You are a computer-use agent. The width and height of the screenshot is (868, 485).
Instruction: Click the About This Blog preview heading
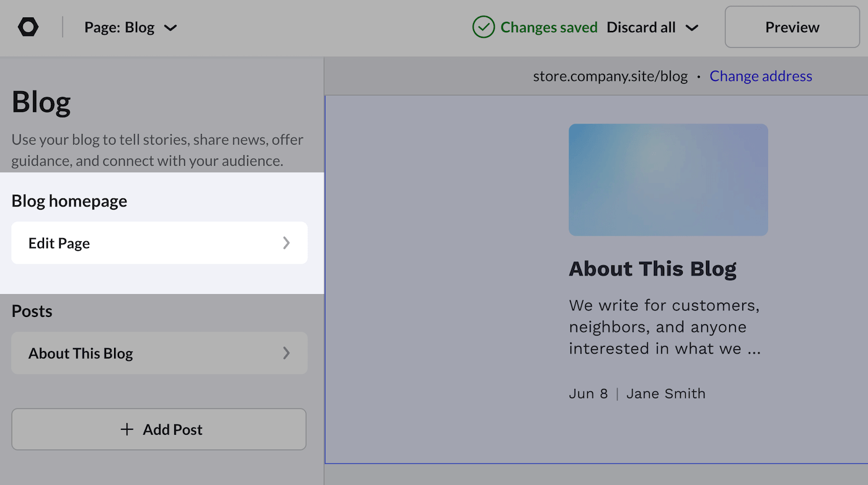pos(653,269)
